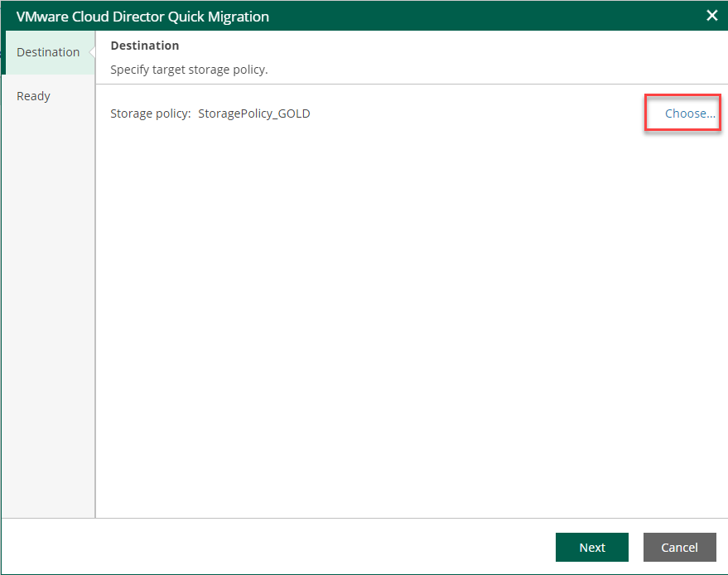Open the Choose... storage policy link
The width and height of the screenshot is (728, 575).
pyautogui.click(x=690, y=114)
